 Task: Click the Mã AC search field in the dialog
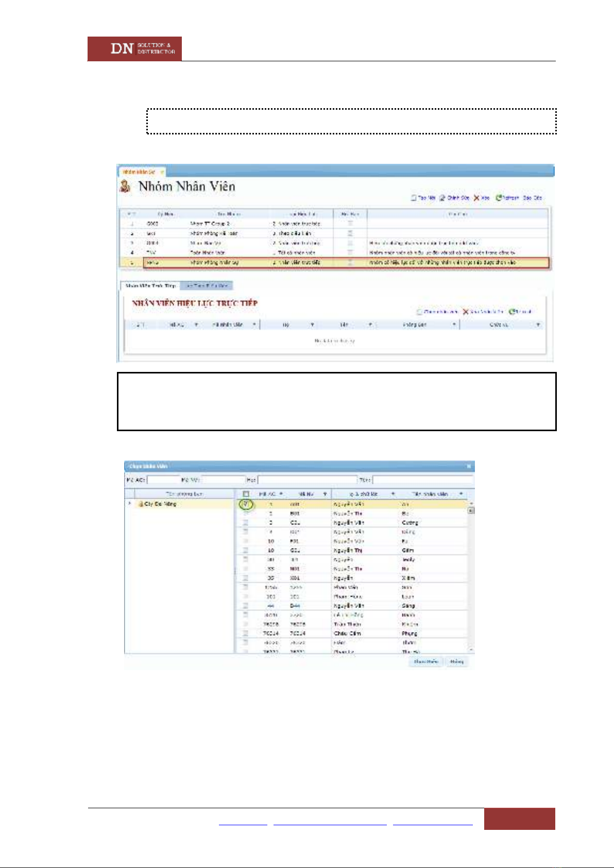click(163, 480)
